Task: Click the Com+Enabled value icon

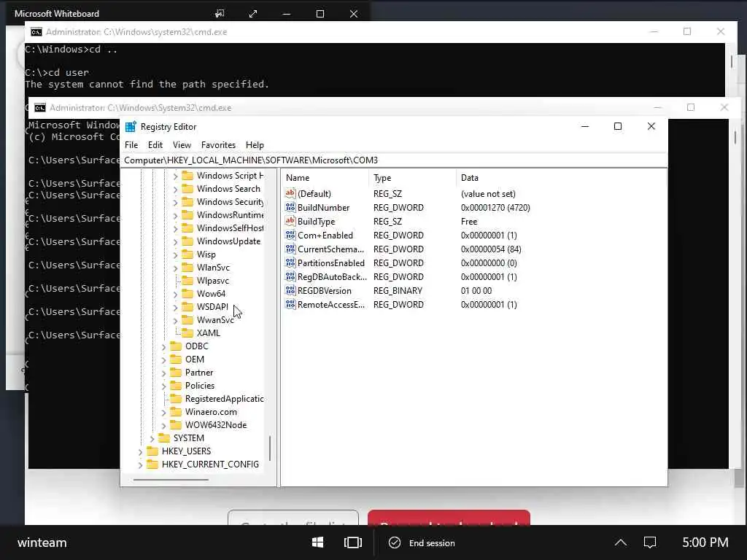Action: tap(290, 235)
